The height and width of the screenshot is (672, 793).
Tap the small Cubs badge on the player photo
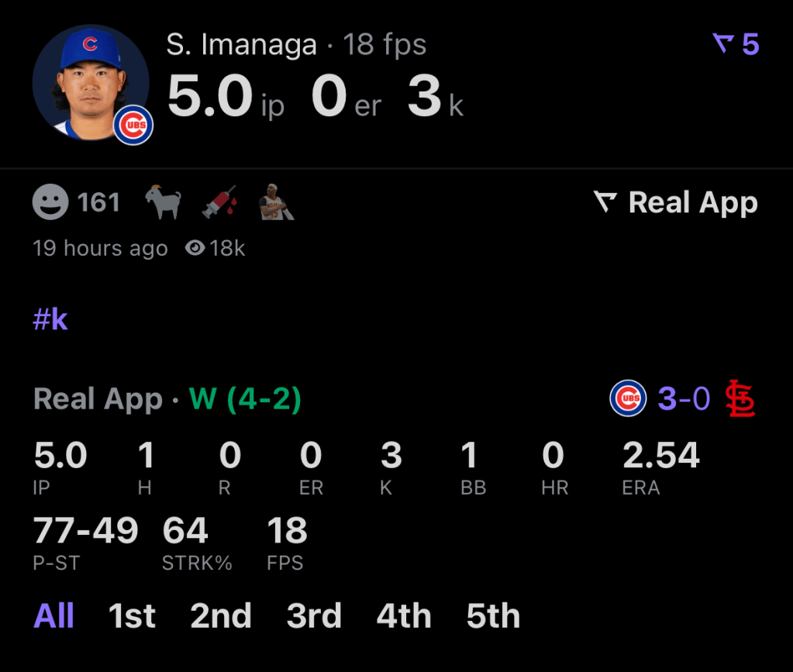pyautogui.click(x=133, y=125)
